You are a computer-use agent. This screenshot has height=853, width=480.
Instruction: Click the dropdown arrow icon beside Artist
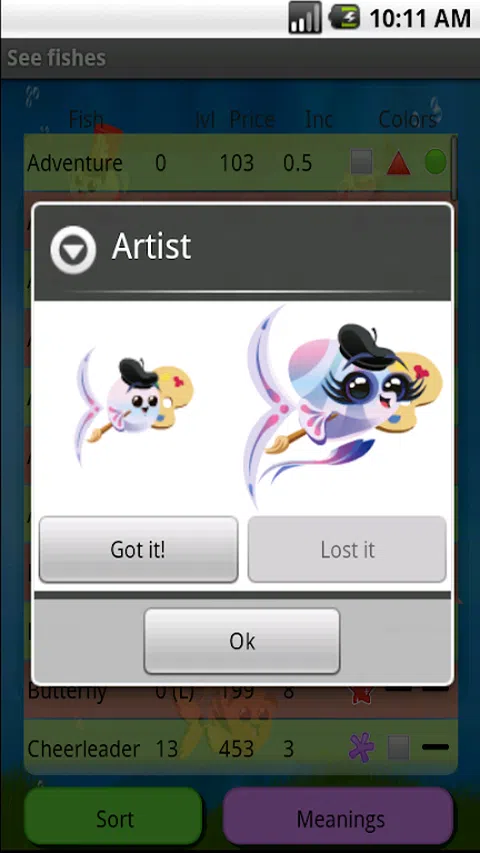point(73,250)
